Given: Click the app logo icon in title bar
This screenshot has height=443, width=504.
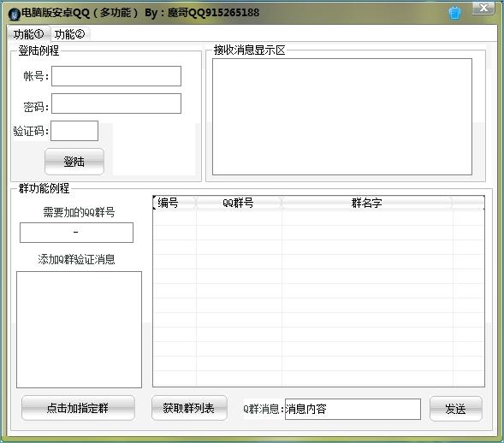Looking at the screenshot, I should point(15,14).
